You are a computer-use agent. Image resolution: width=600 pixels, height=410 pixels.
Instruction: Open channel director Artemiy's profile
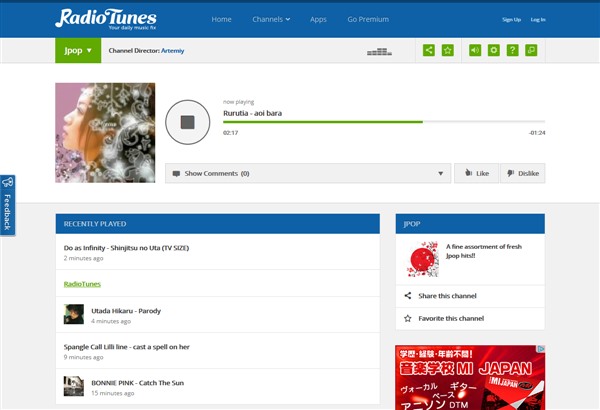click(x=173, y=51)
